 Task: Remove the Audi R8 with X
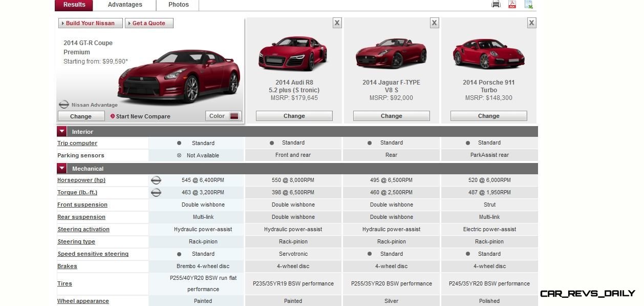(x=337, y=23)
